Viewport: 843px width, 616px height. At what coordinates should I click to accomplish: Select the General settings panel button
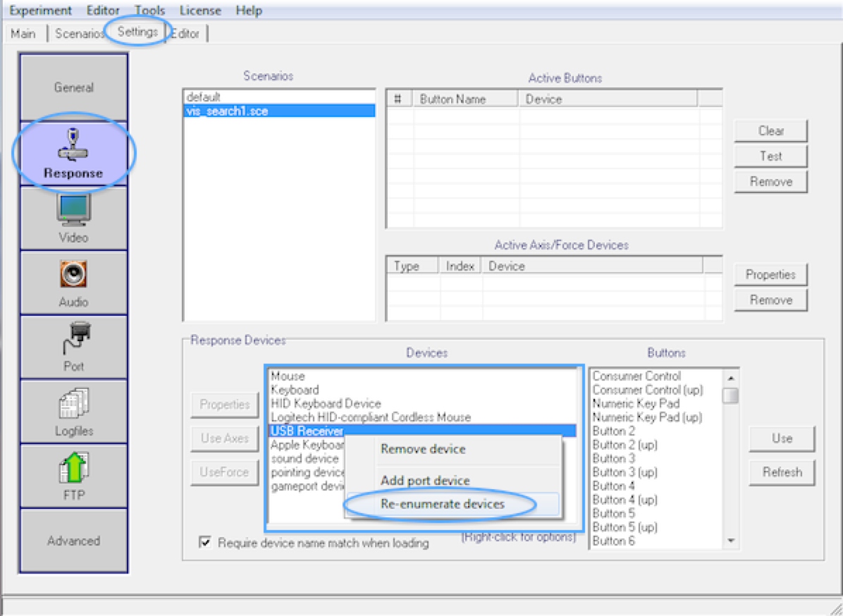tap(73, 87)
